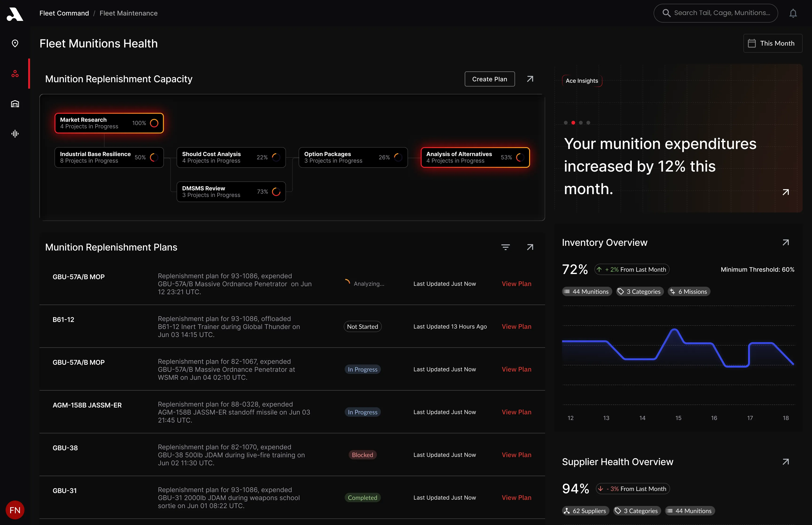The image size is (812, 525).
Task: Open the hangar warehouse sidebar view
Action: [x=15, y=104]
